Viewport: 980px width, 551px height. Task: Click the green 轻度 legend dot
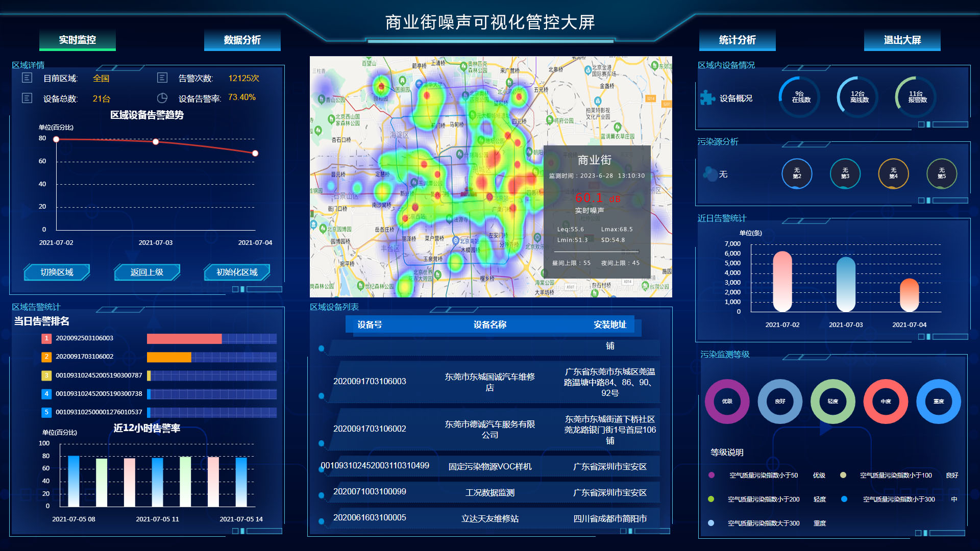[x=711, y=499]
